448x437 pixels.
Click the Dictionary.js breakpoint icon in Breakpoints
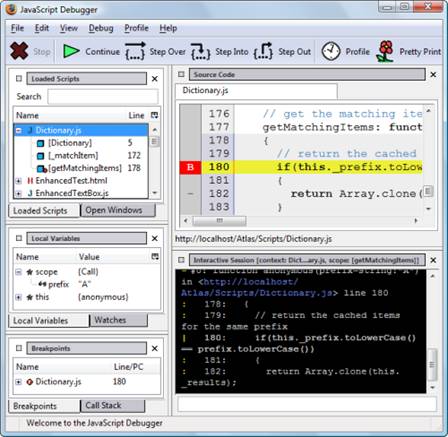(30, 382)
